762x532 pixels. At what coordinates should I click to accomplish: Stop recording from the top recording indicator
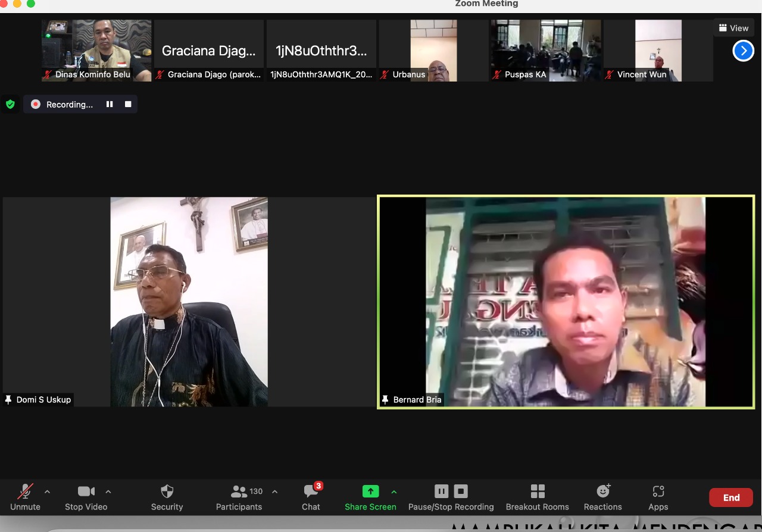pos(128,104)
